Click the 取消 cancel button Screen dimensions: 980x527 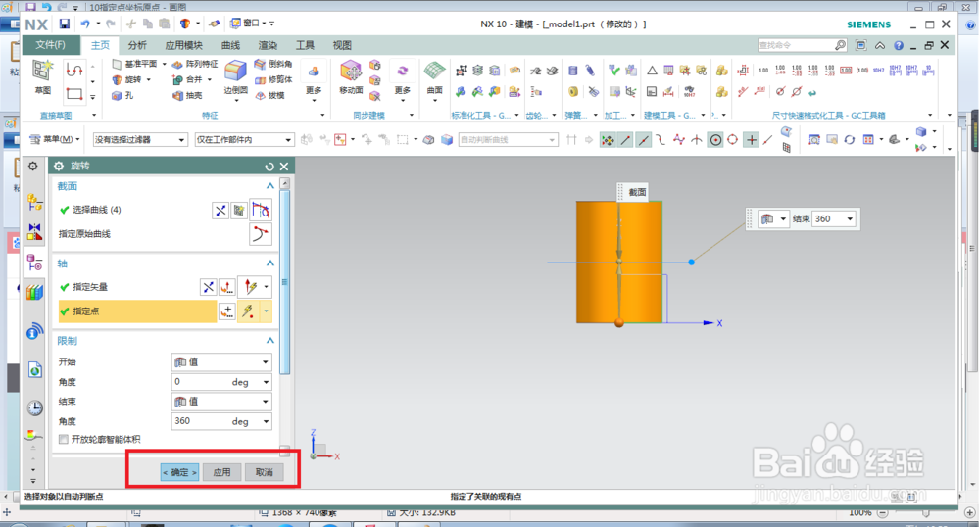tap(264, 472)
